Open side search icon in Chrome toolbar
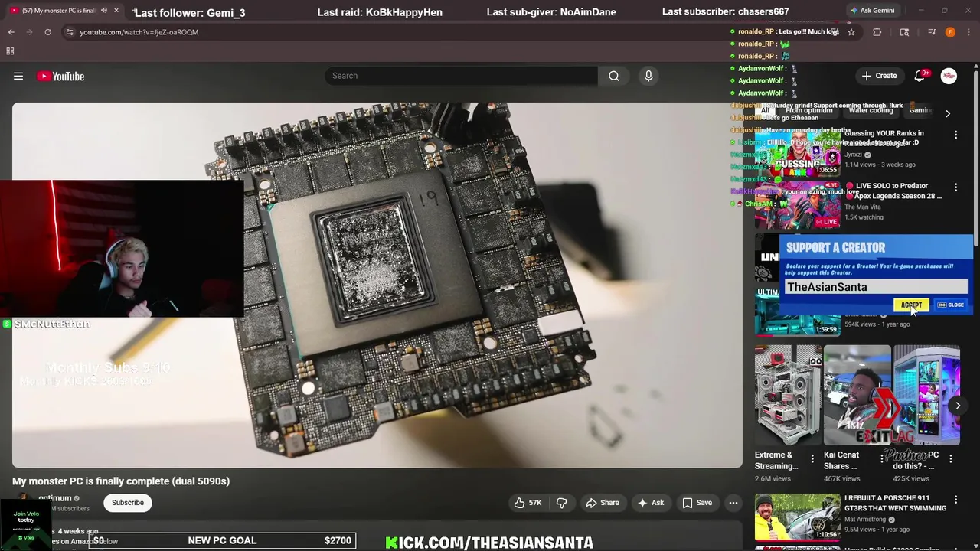 pyautogui.click(x=904, y=32)
